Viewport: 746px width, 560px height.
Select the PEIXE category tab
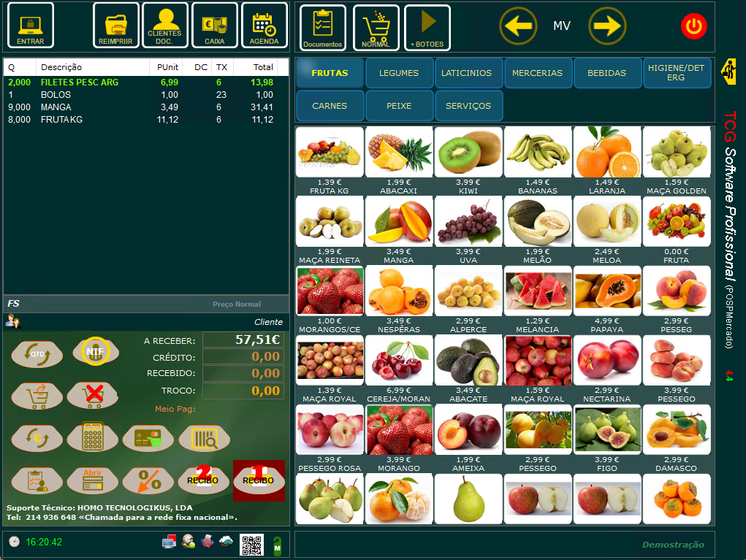coord(399,106)
